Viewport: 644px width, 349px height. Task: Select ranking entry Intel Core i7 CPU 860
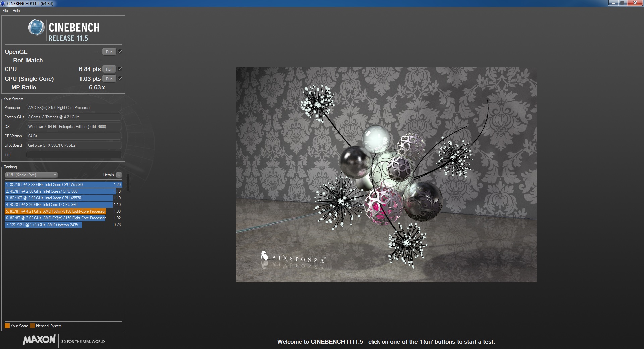coord(63,191)
